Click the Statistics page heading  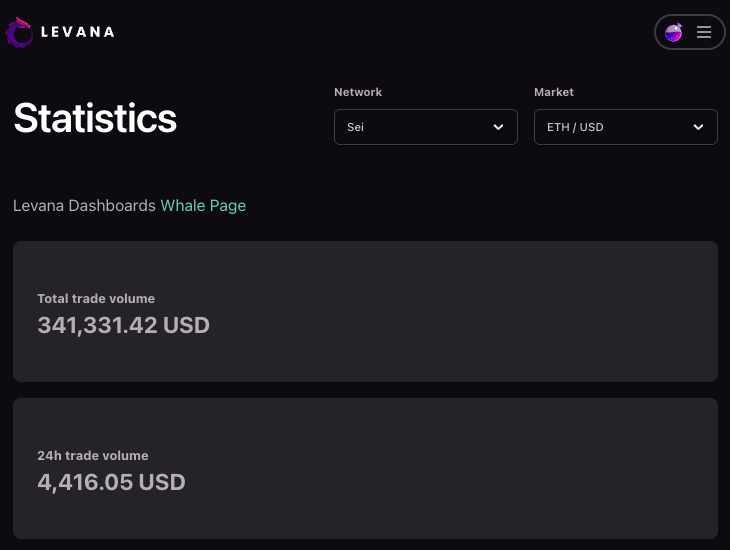[x=95, y=118]
